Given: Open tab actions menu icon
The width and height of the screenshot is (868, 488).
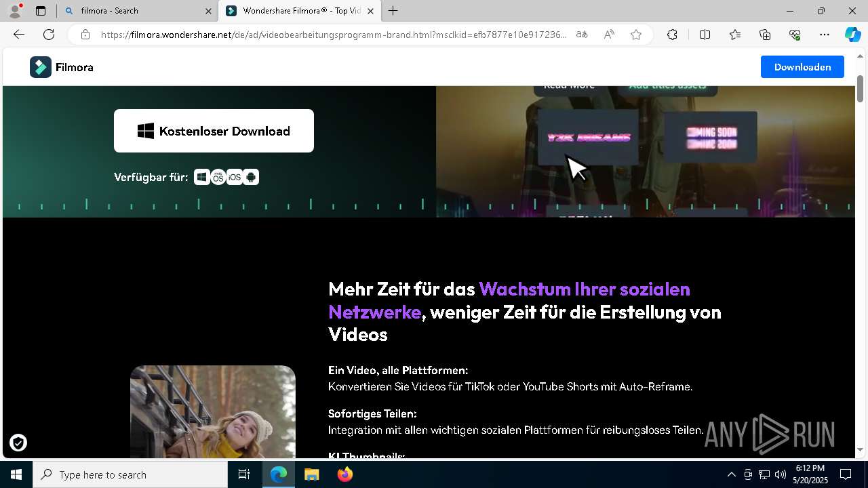Looking at the screenshot, I should click(x=41, y=11).
